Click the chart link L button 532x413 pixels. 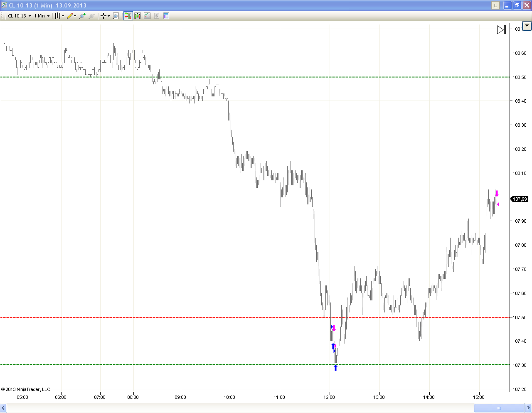[x=495, y=5]
